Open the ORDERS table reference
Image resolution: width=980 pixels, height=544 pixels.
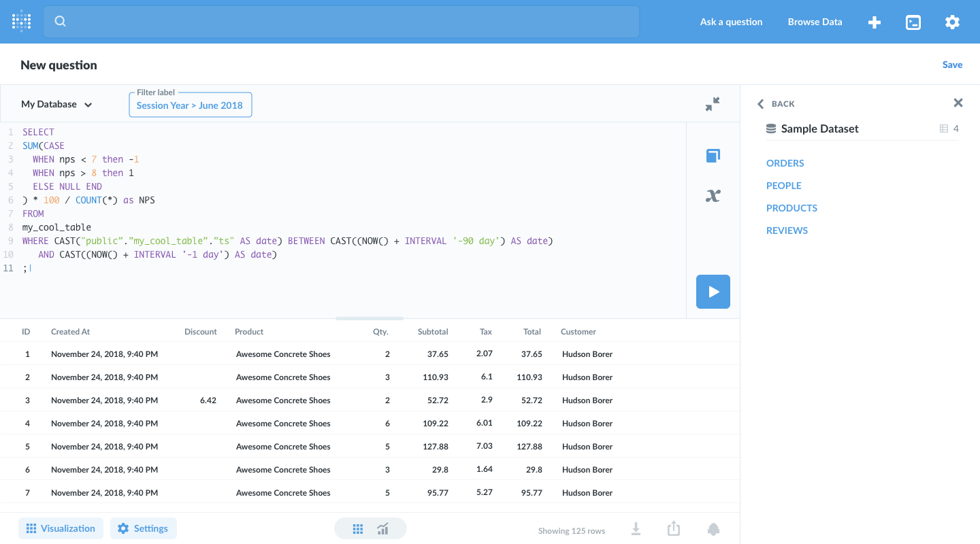tap(785, 163)
